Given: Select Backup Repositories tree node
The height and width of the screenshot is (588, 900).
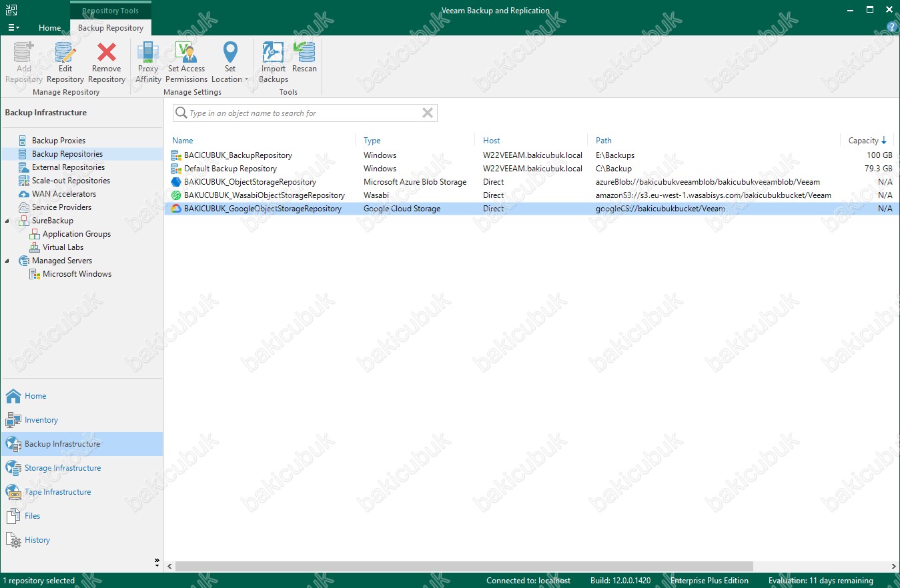Looking at the screenshot, I should click(x=67, y=154).
